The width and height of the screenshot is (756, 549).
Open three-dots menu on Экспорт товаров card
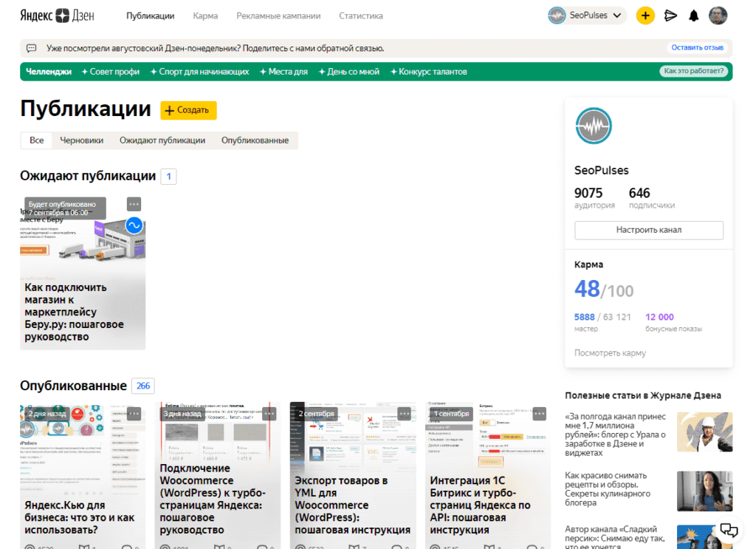(404, 414)
